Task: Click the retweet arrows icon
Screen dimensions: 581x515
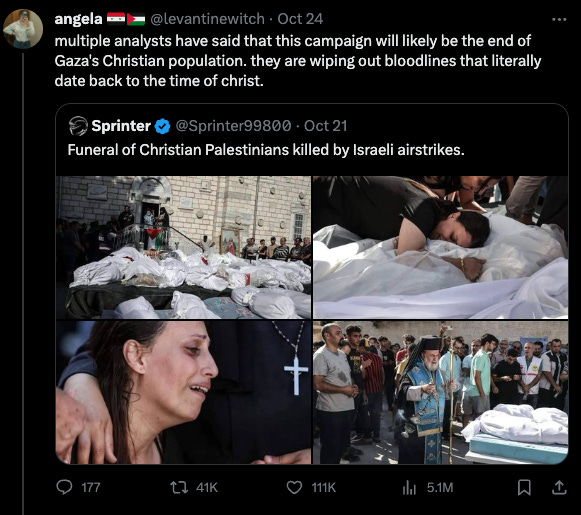Action: tap(179, 487)
